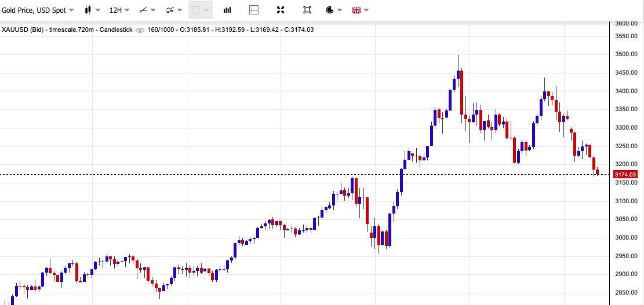Screen dimensions: 644x305
Task: Open the Gold Price, USD Spot symbol dropdown
Action: [x=38, y=10]
